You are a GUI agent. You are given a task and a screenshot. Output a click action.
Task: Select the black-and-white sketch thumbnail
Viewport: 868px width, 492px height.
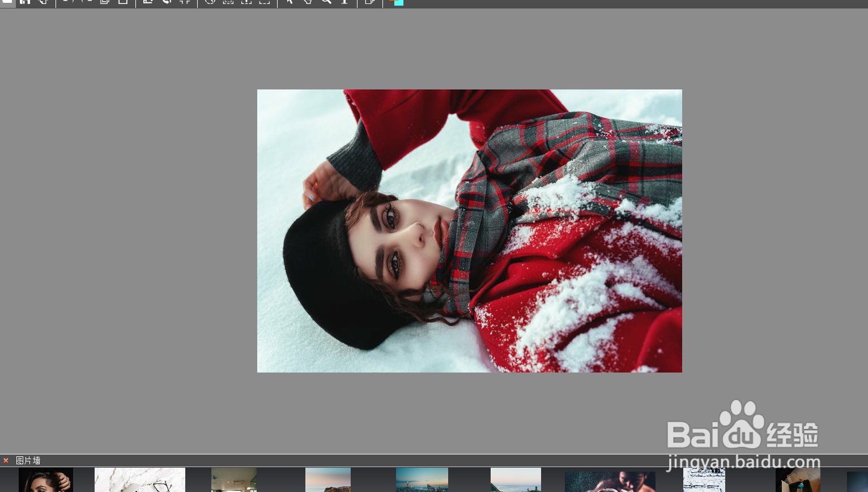[704, 480]
